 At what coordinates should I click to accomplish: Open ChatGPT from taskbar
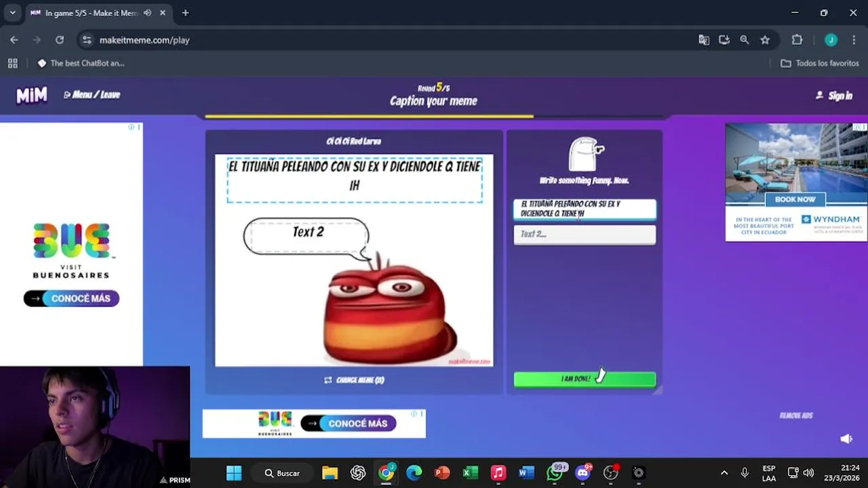point(358,473)
